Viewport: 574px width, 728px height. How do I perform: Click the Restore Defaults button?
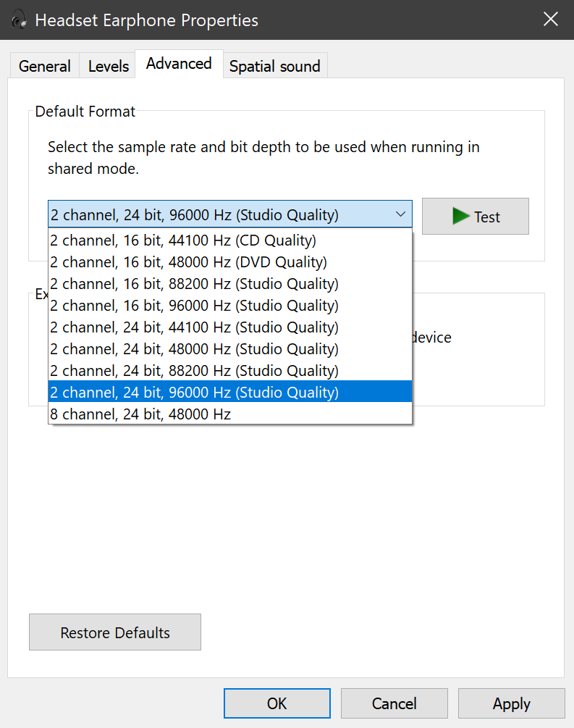[115, 632]
